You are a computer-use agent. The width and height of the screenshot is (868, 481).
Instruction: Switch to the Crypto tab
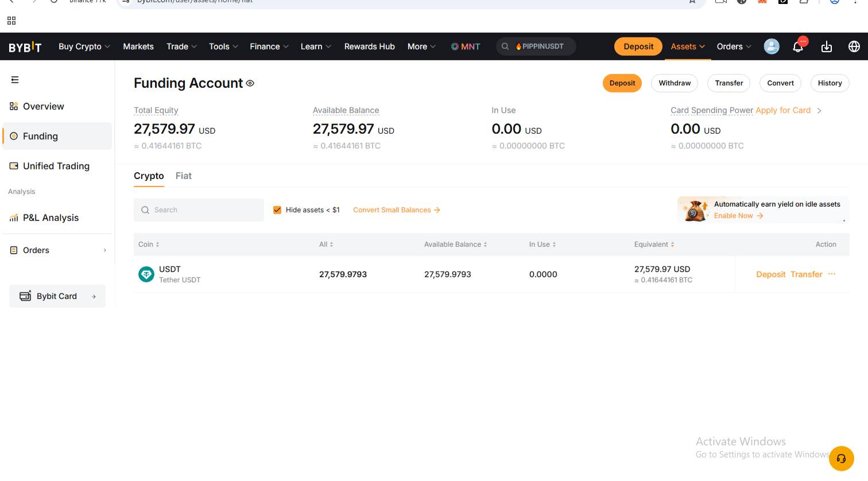point(149,176)
